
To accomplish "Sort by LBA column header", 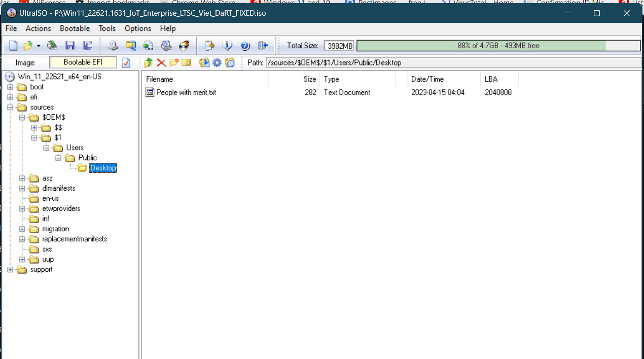I will pos(499,79).
